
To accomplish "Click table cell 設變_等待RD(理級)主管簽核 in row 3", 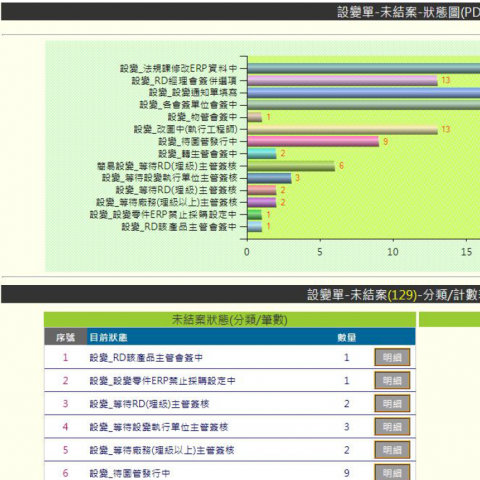I will click(149, 404).
